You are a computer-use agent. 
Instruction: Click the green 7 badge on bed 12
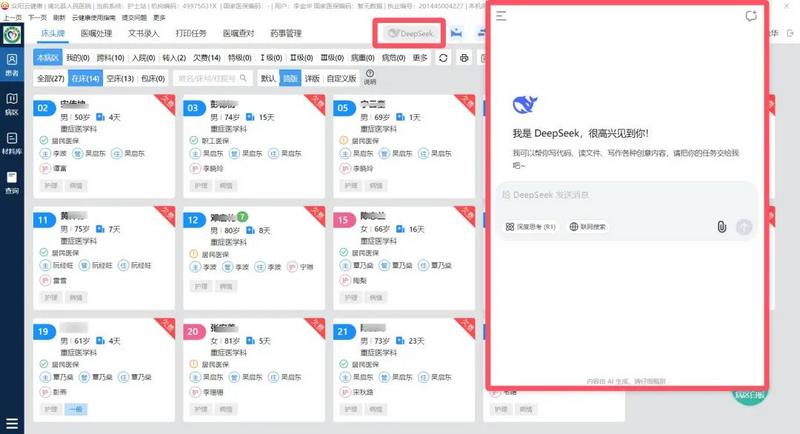[242, 217]
